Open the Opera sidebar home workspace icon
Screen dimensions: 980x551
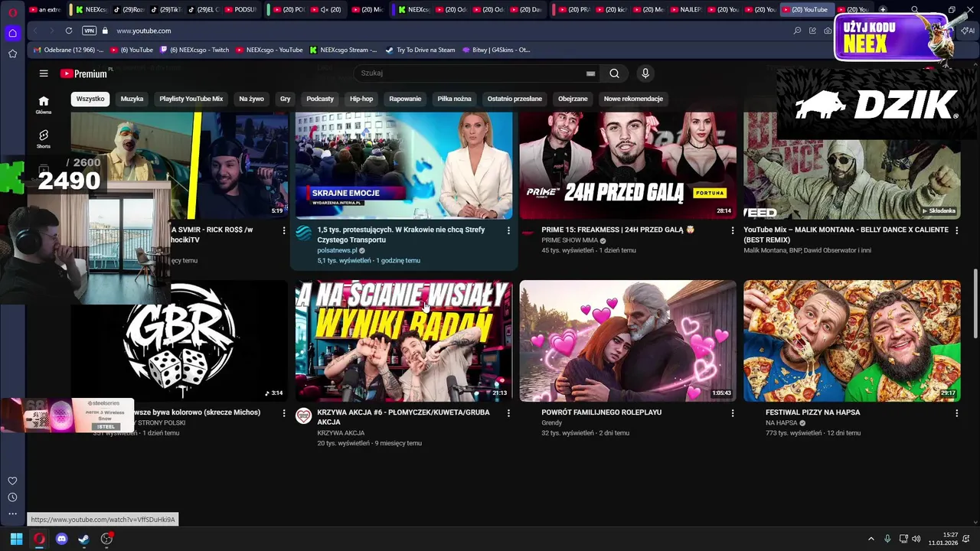tap(12, 33)
